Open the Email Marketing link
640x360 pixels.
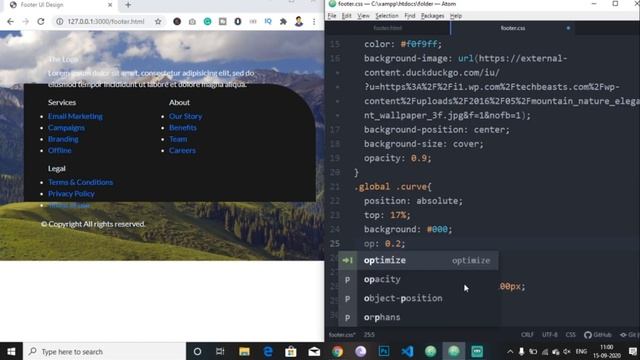click(76, 116)
